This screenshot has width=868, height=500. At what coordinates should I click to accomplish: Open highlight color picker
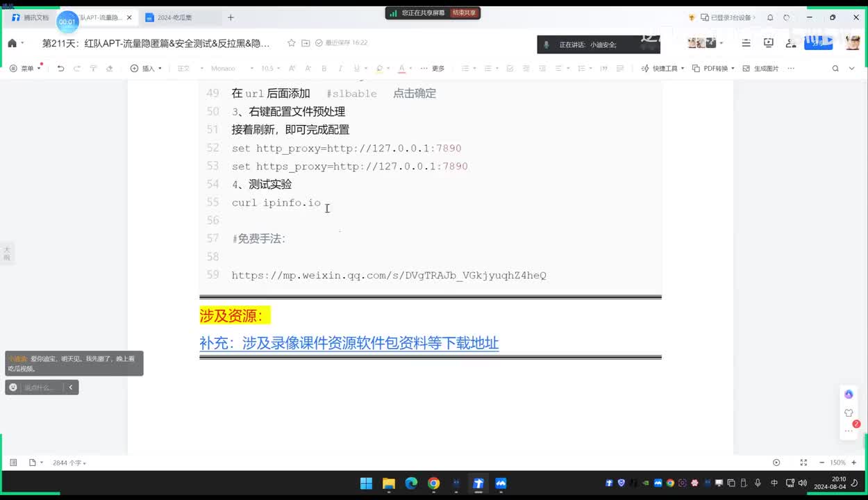click(x=380, y=68)
